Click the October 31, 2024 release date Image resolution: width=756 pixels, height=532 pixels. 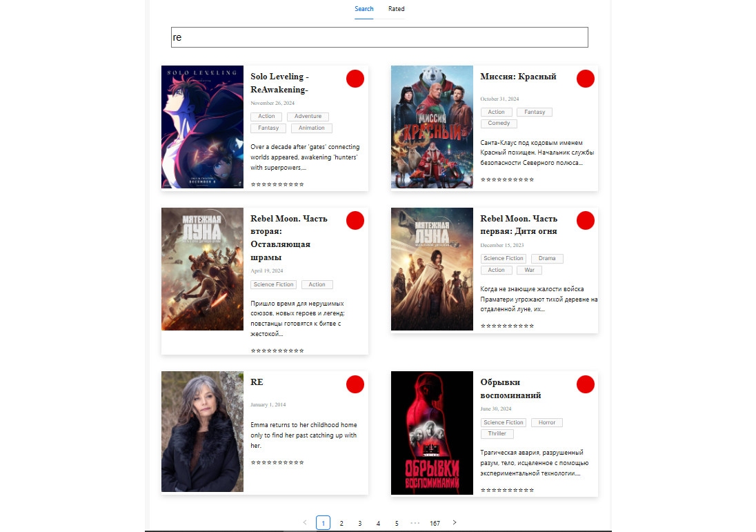tap(499, 99)
